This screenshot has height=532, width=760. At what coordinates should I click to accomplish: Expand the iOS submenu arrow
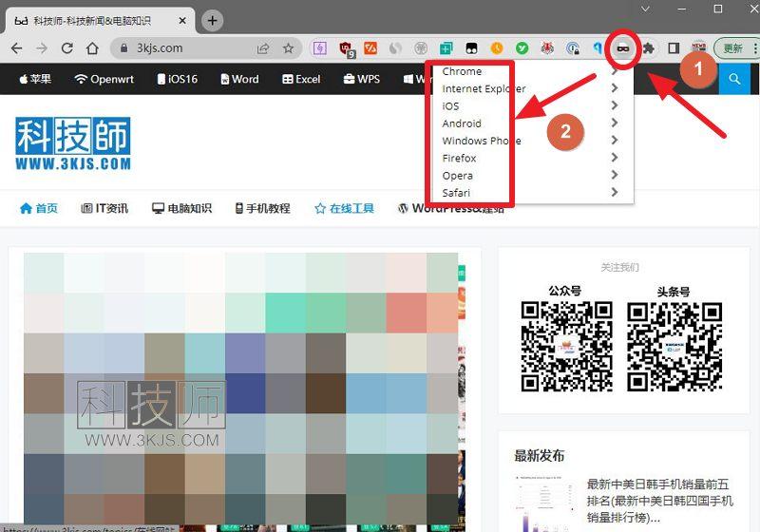point(614,105)
